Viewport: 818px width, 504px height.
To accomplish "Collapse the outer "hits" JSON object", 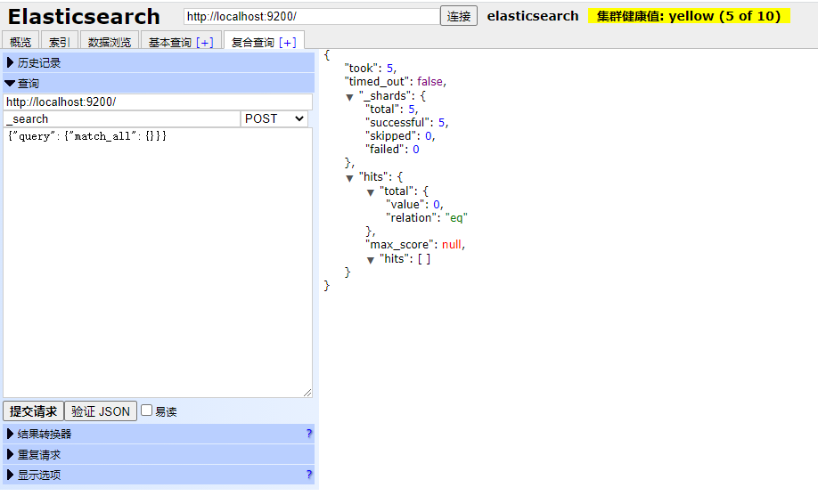I will pos(349,178).
